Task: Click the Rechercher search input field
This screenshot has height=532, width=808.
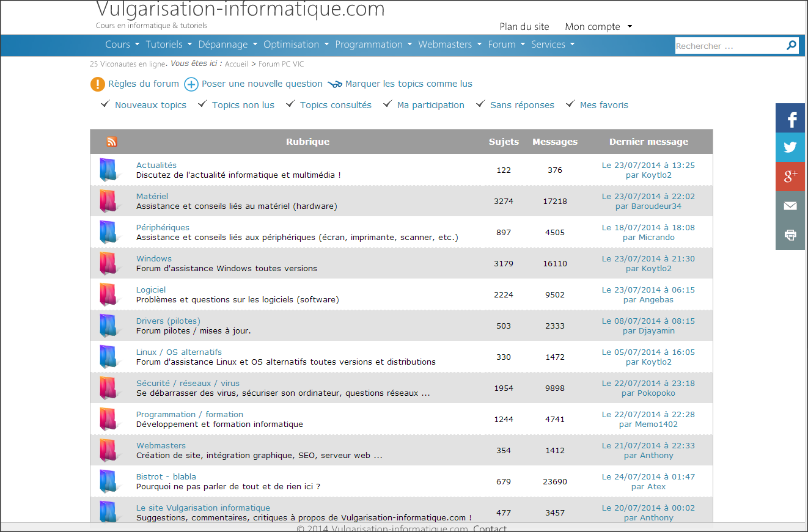Action: click(730, 46)
